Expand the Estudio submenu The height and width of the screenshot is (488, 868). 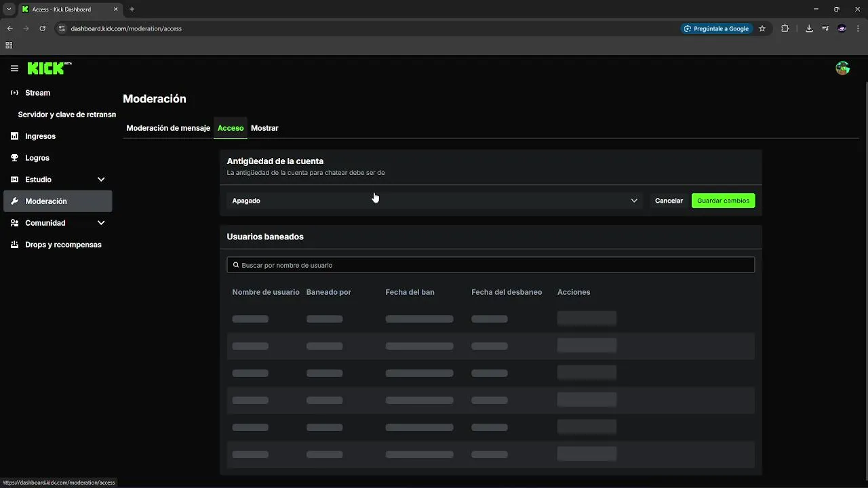coord(101,180)
